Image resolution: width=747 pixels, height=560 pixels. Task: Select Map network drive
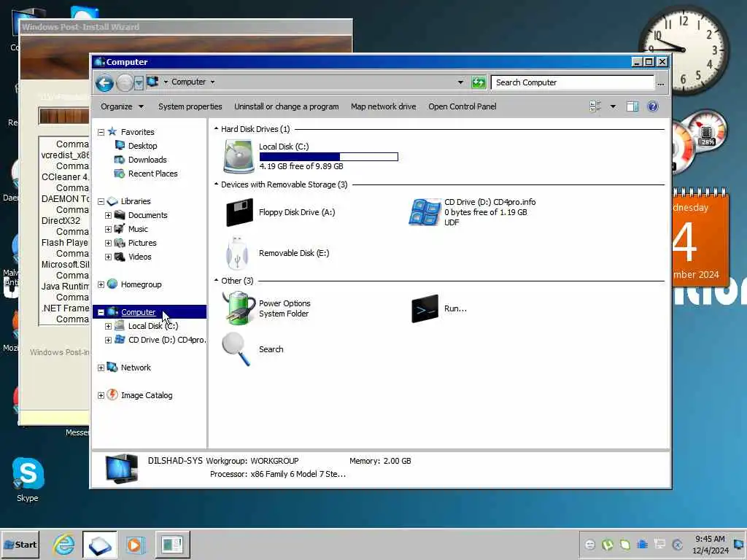pos(384,106)
